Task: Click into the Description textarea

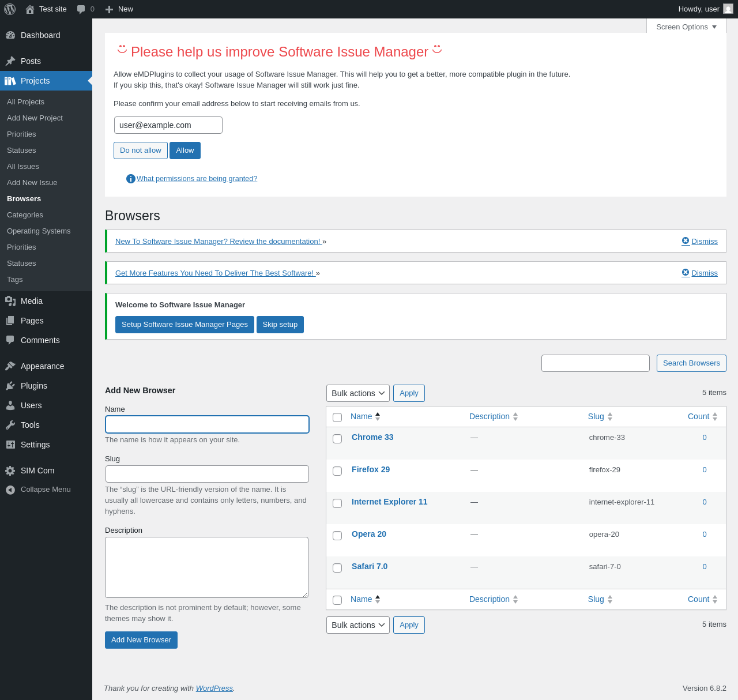Action: tap(206, 567)
